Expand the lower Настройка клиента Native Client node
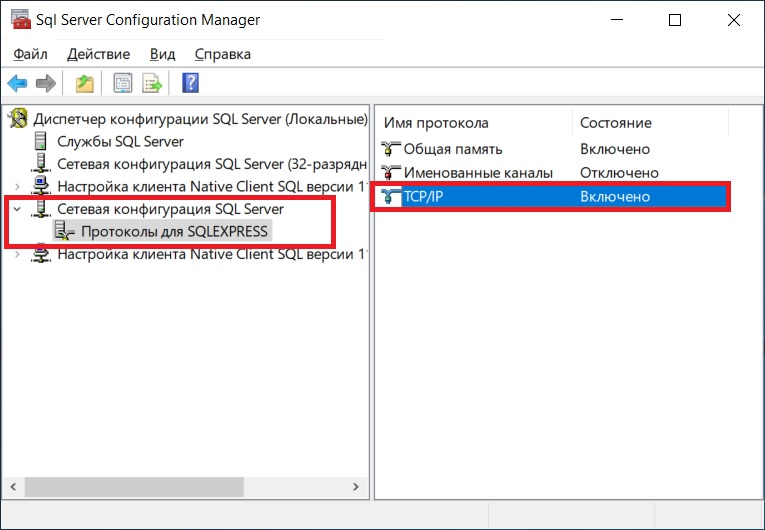Image resolution: width=765 pixels, height=530 pixels. [x=18, y=254]
